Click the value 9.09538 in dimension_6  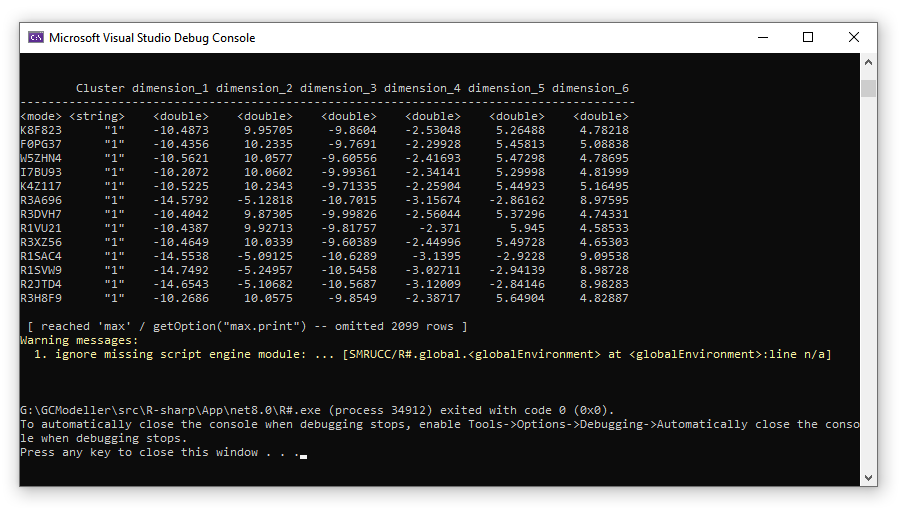(x=604, y=256)
